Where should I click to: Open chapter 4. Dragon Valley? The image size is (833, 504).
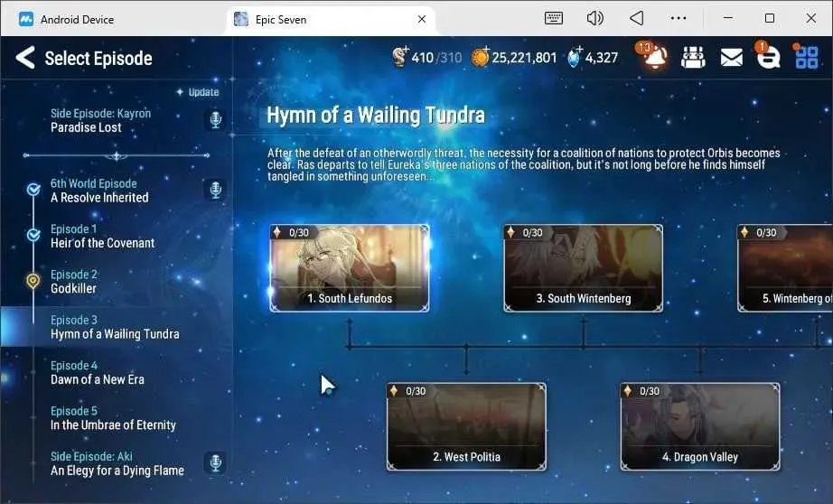click(700, 426)
